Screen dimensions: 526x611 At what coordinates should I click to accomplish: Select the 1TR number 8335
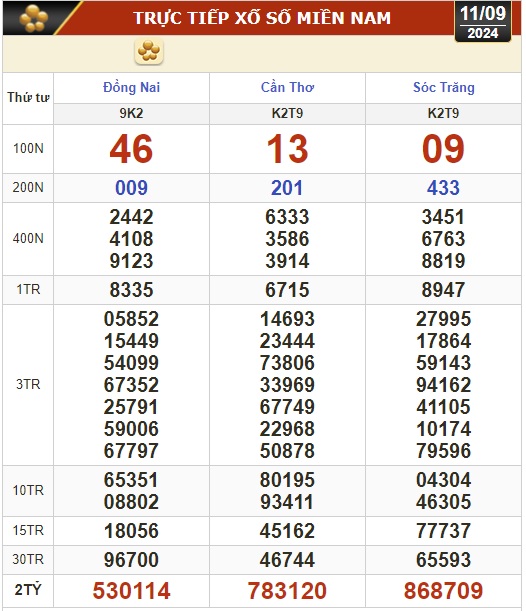pyautogui.click(x=131, y=290)
